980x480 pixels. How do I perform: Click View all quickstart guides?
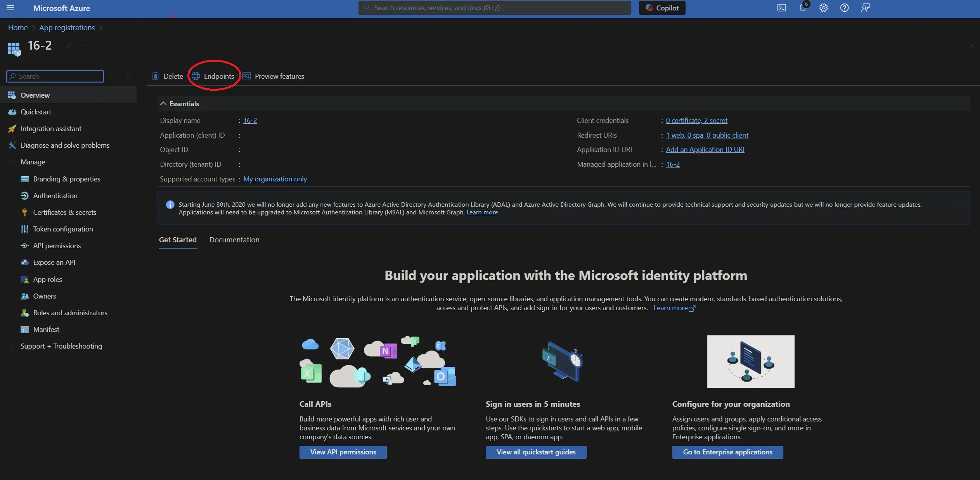tap(536, 452)
